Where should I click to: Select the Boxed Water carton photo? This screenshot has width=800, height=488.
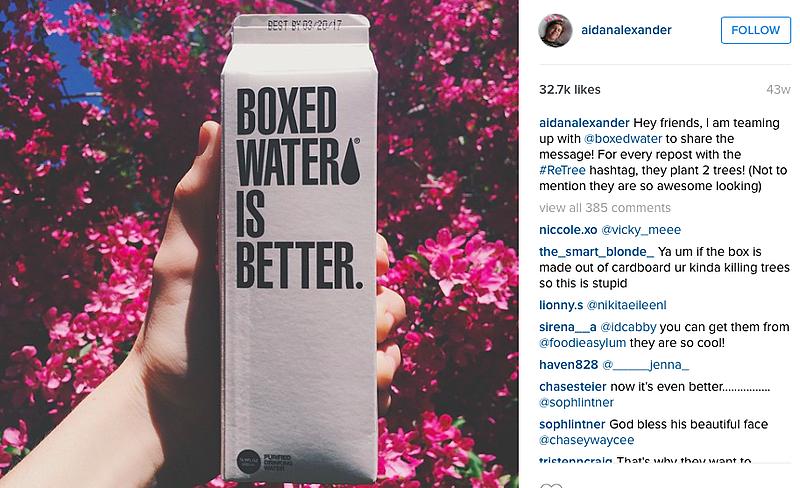click(259, 244)
